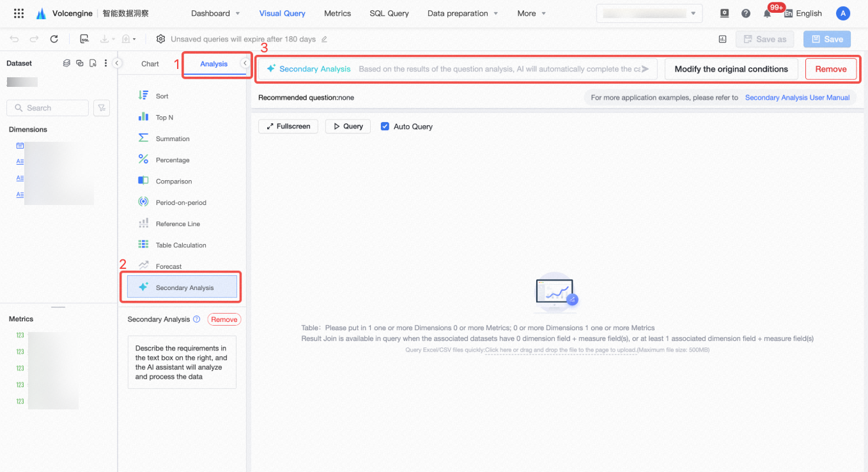Focus the dataset field Search box

(x=47, y=108)
